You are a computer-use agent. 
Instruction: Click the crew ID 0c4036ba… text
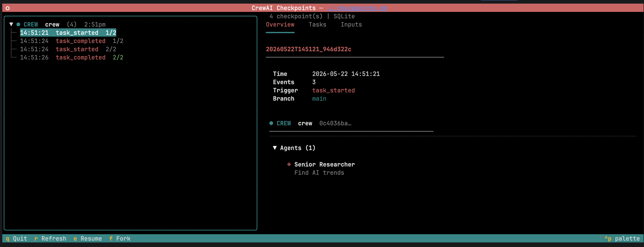click(x=335, y=123)
